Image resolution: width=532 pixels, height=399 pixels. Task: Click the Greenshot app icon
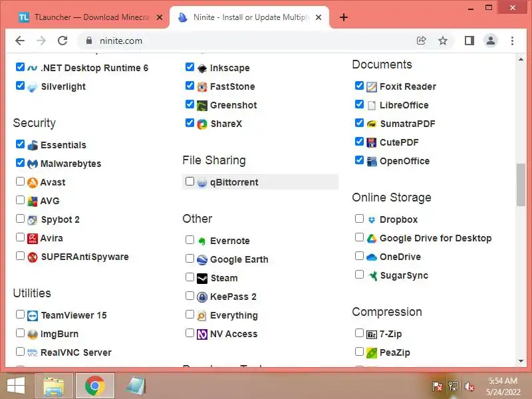tap(202, 106)
